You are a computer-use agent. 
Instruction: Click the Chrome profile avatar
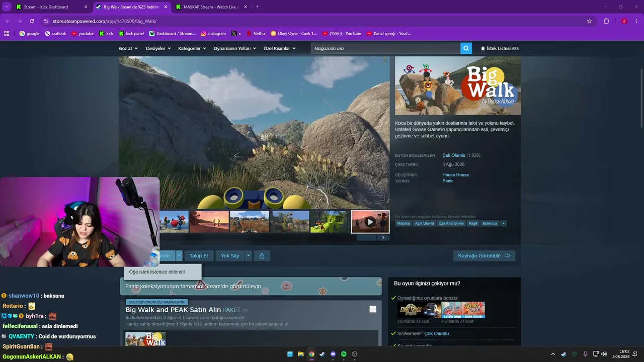[624, 21]
